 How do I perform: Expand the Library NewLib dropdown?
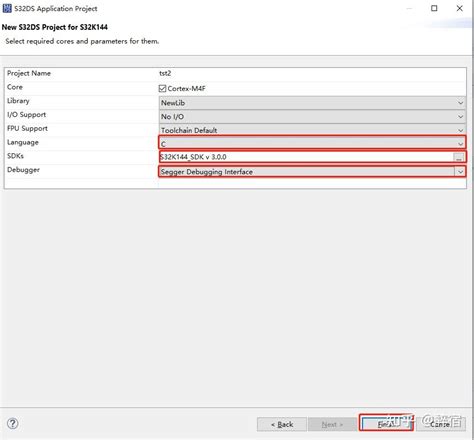(312, 103)
